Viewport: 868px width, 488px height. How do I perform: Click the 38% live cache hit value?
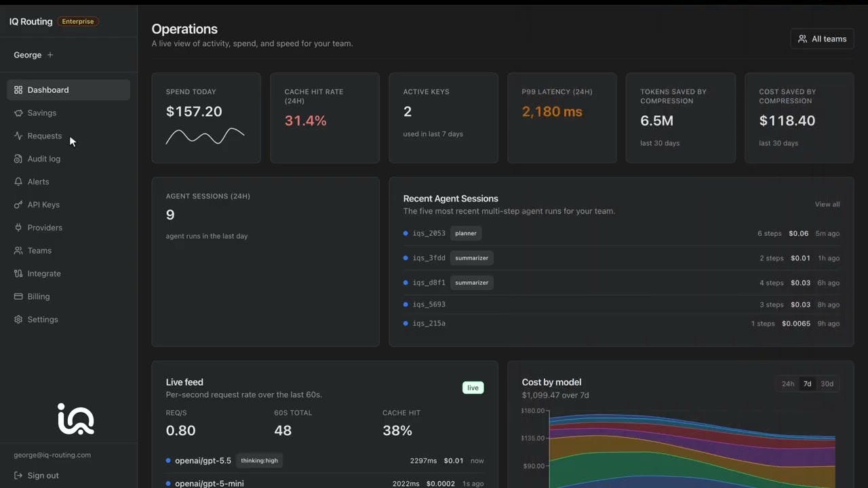click(397, 430)
